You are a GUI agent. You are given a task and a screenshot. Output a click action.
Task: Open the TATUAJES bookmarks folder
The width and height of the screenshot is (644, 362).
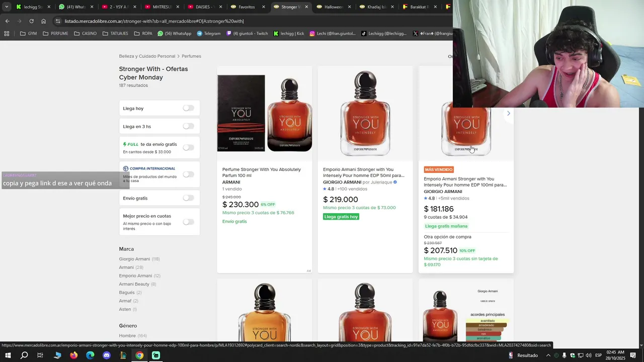coord(115,34)
